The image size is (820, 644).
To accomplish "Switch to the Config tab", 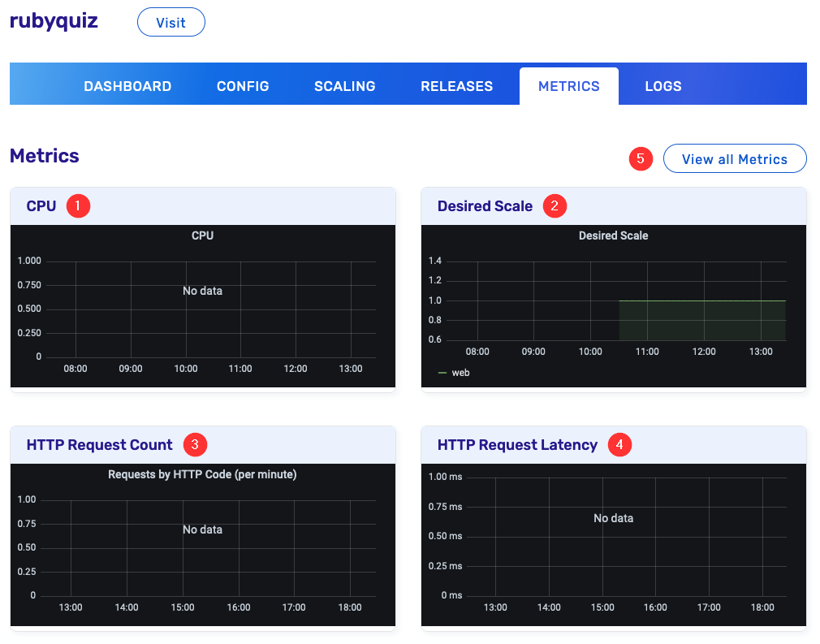I will pos(243,86).
